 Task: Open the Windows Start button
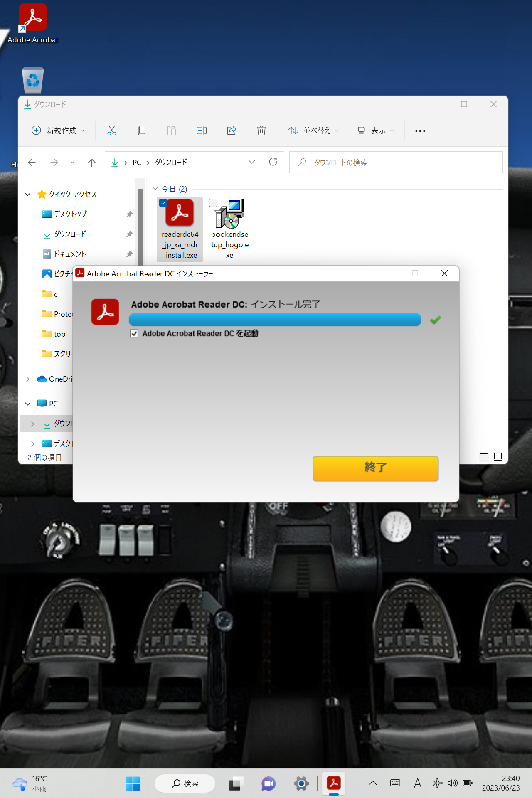(133, 783)
